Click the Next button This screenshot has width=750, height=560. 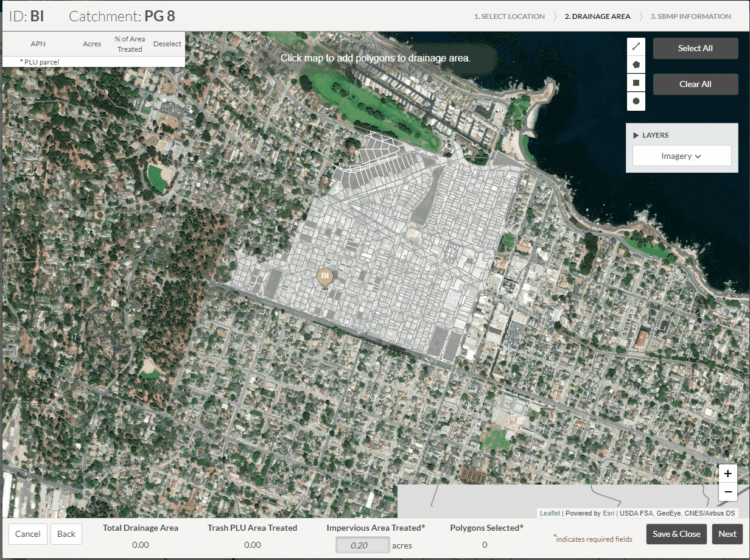(727, 534)
